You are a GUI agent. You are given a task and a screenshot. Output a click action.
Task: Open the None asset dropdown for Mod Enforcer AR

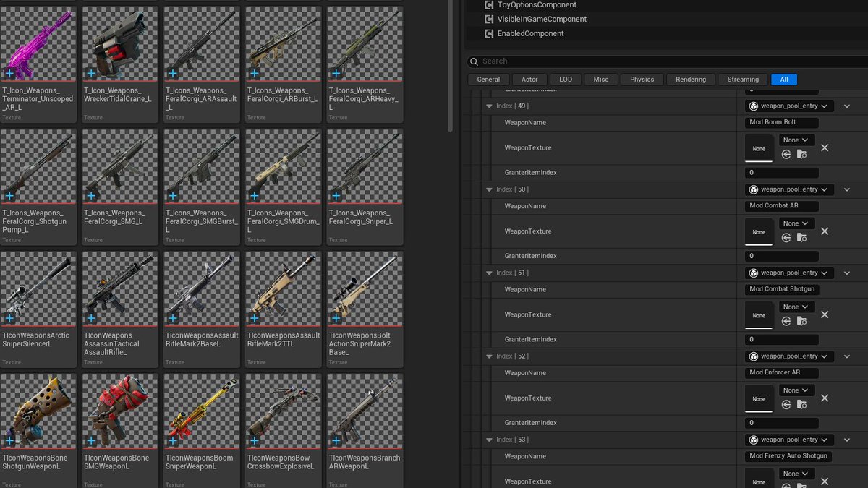[796, 390]
